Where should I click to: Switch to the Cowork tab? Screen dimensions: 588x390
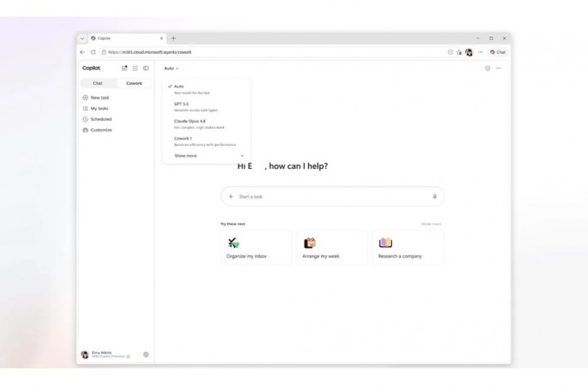134,83
